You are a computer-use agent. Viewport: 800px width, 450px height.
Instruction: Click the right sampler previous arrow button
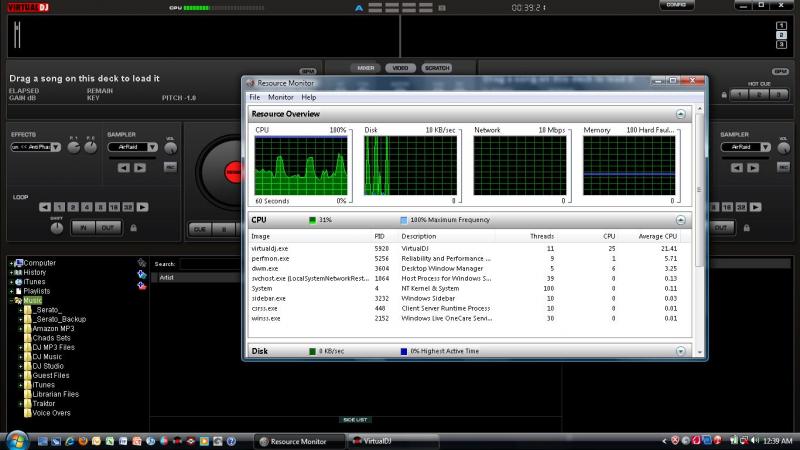737,167
